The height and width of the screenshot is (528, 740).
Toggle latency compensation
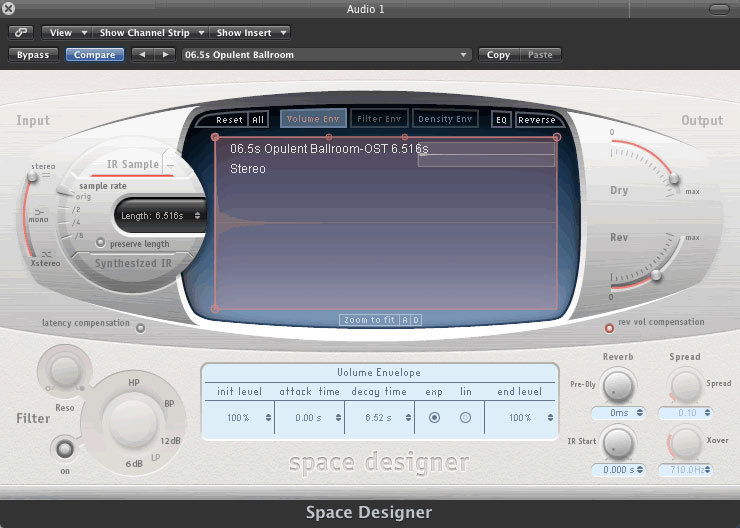pos(140,328)
